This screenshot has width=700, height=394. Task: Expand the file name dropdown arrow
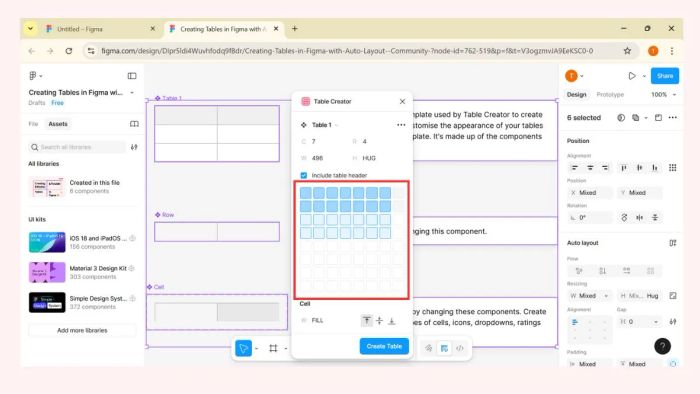tap(132, 93)
